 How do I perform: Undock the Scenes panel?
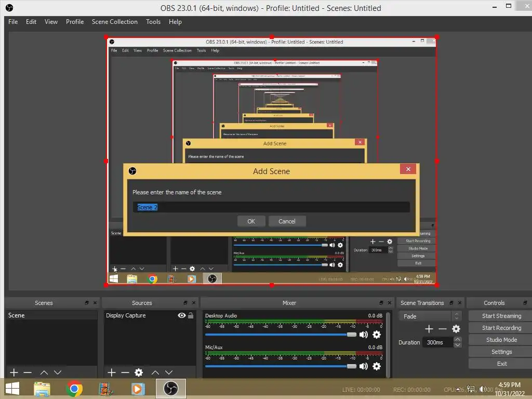(87, 303)
